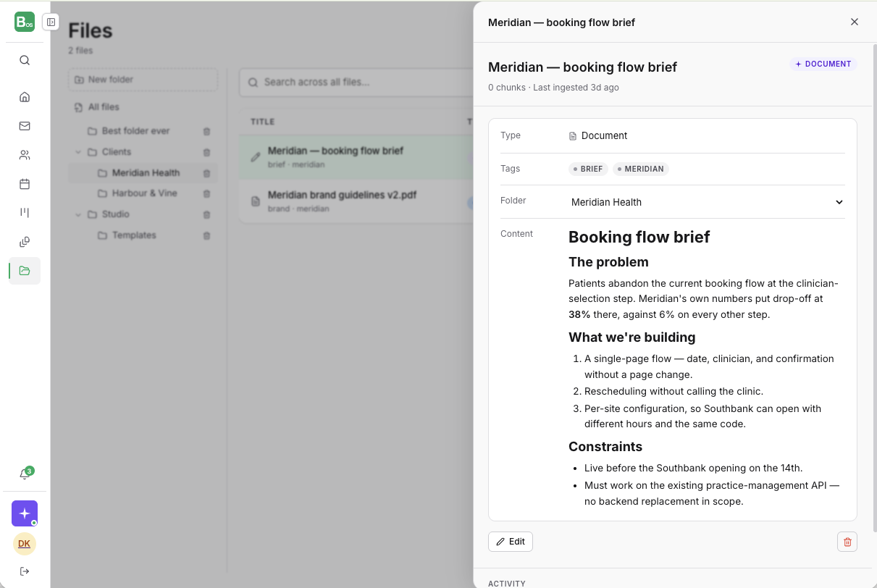Open the Folder dropdown showing Meridian Health
This screenshot has width=877, height=588.
tap(707, 202)
